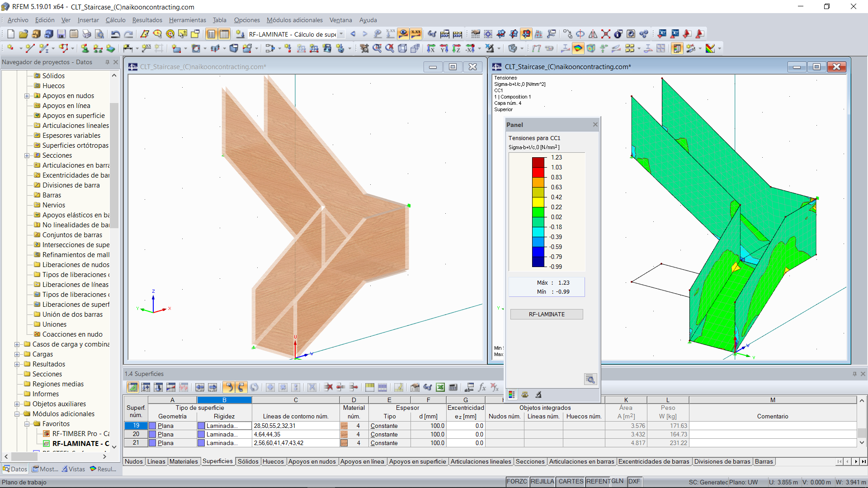The width and height of the screenshot is (868, 488).
Task: Click the zoom magnifier icon in Panel
Action: point(590,379)
